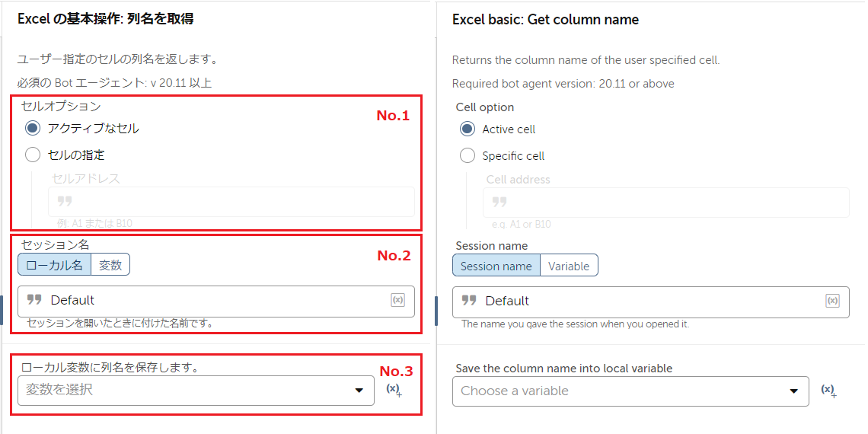
Task: Create variable icon next to 変数を選択
Action: (x=394, y=390)
